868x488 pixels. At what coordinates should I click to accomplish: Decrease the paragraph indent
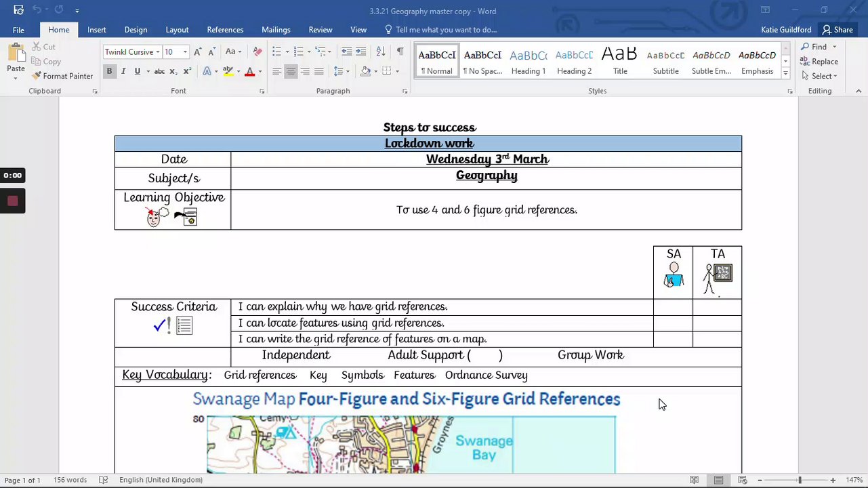tap(346, 52)
